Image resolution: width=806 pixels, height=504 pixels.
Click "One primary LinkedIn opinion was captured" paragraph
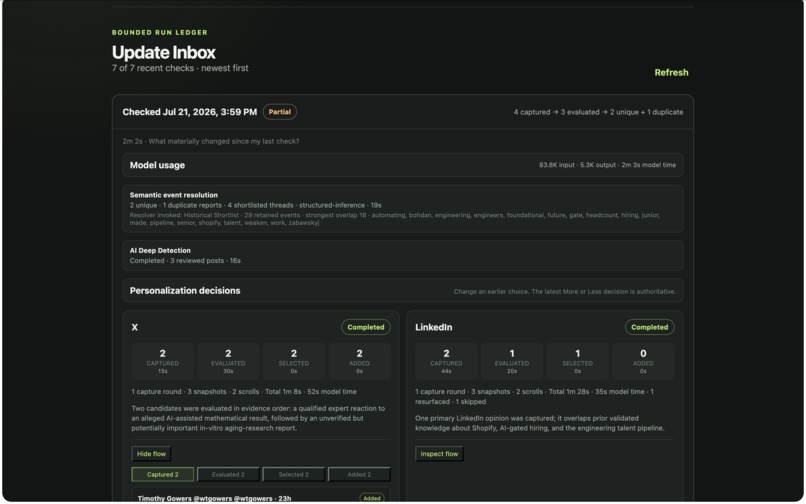click(x=540, y=423)
